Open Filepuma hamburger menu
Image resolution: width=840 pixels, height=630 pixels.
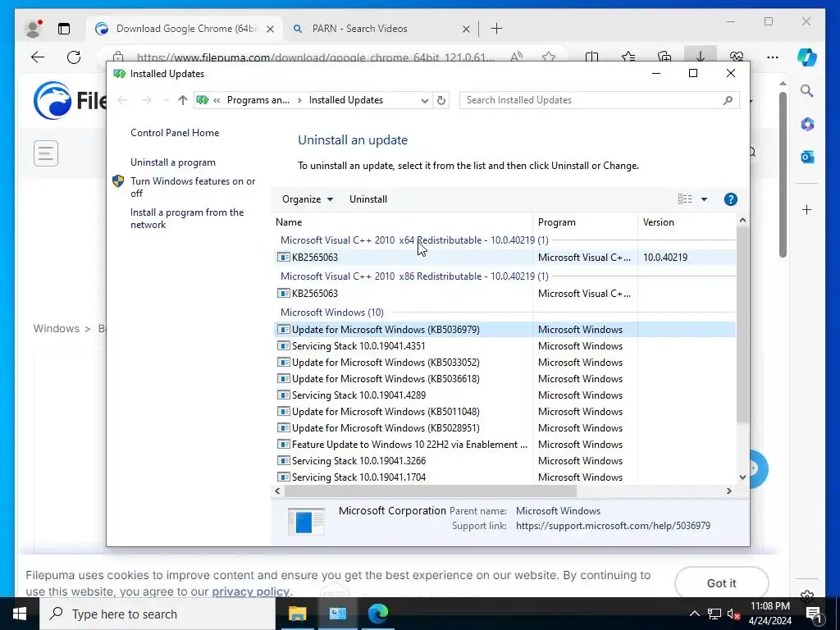pos(46,153)
